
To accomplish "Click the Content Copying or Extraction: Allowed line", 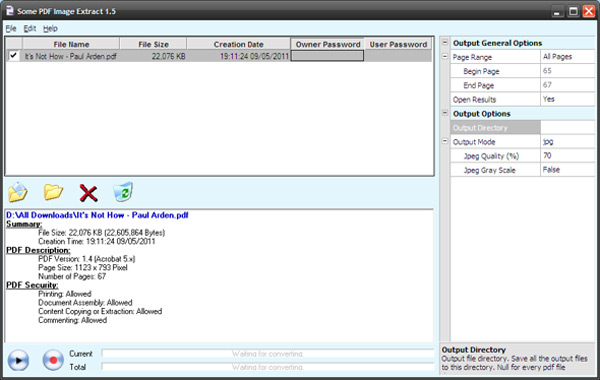I will (x=100, y=311).
